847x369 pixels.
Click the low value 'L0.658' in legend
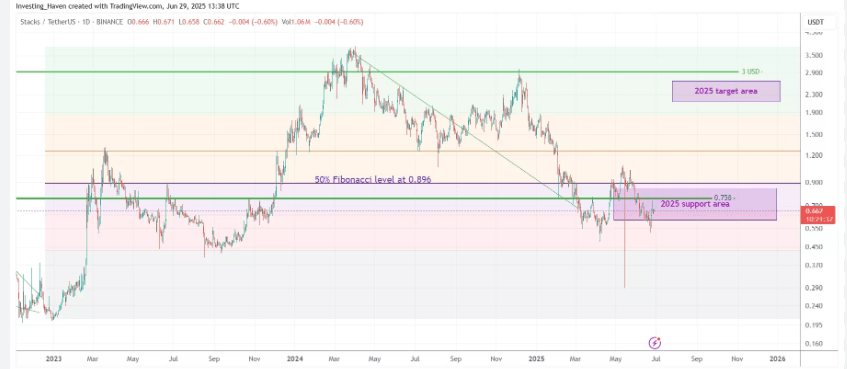[x=188, y=22]
